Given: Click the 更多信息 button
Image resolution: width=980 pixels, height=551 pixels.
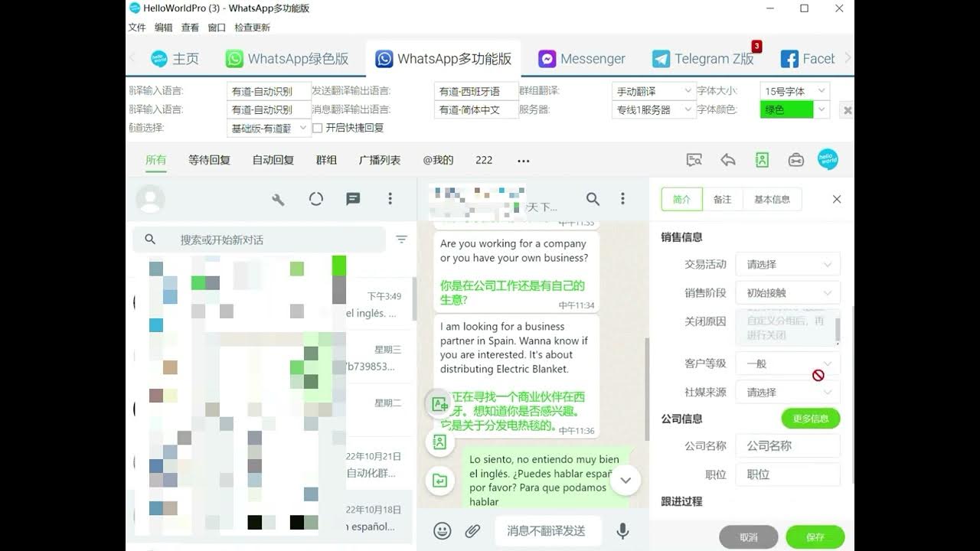Looking at the screenshot, I should point(811,419).
